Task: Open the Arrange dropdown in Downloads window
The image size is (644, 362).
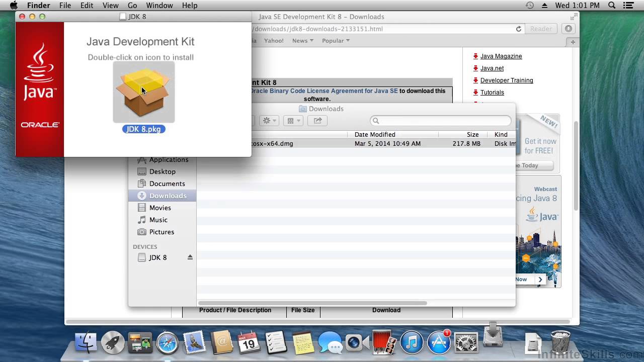Action: click(292, 121)
